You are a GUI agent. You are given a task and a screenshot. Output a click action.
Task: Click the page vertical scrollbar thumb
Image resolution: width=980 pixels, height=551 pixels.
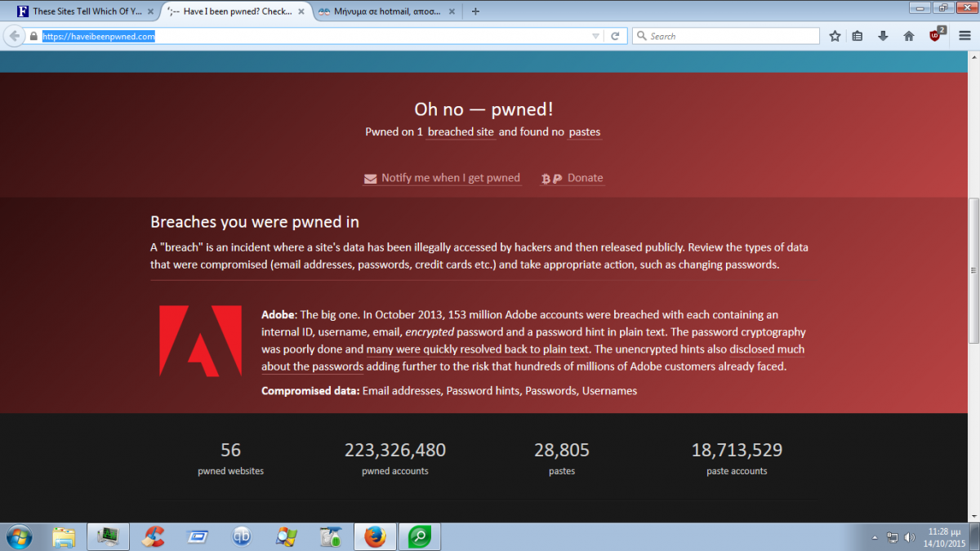click(x=973, y=270)
